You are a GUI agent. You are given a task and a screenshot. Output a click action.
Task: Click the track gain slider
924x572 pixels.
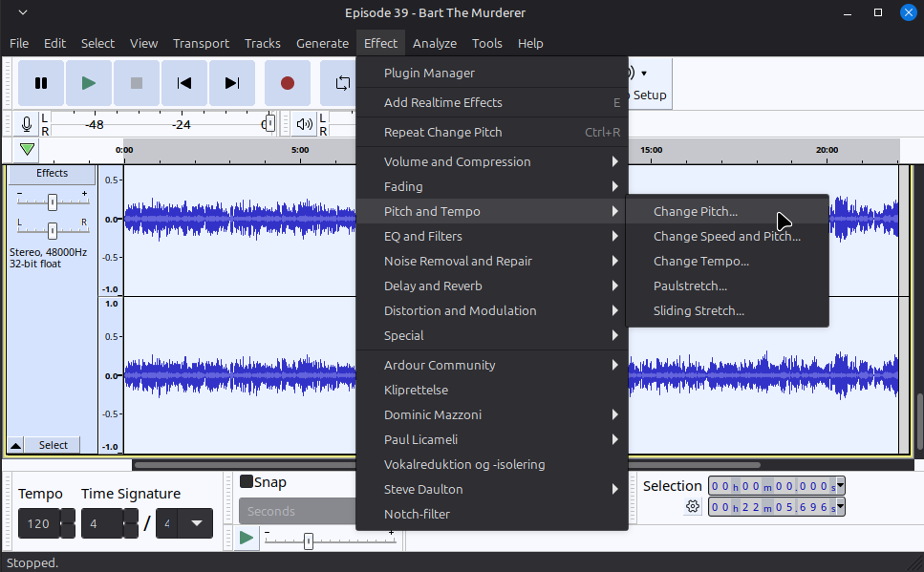(53, 201)
